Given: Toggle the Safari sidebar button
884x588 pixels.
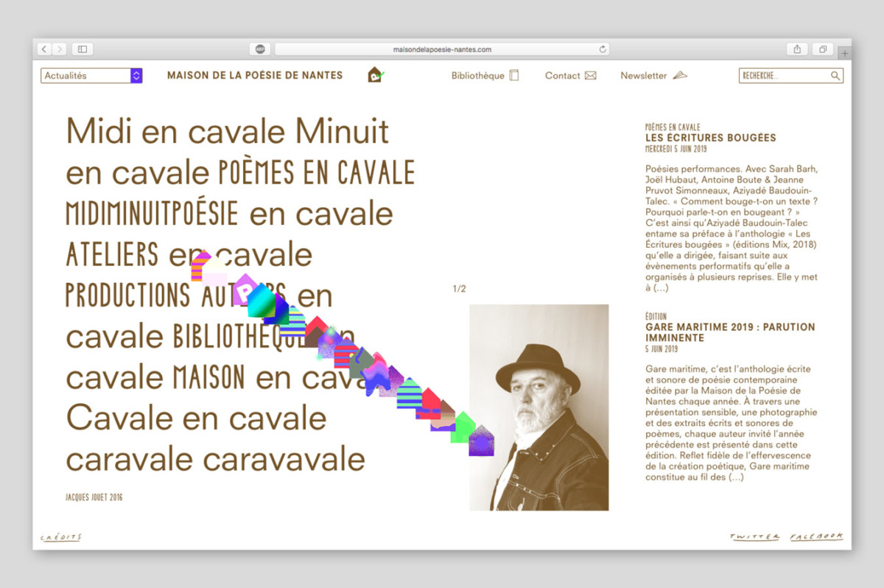Looking at the screenshot, I should coord(83,49).
